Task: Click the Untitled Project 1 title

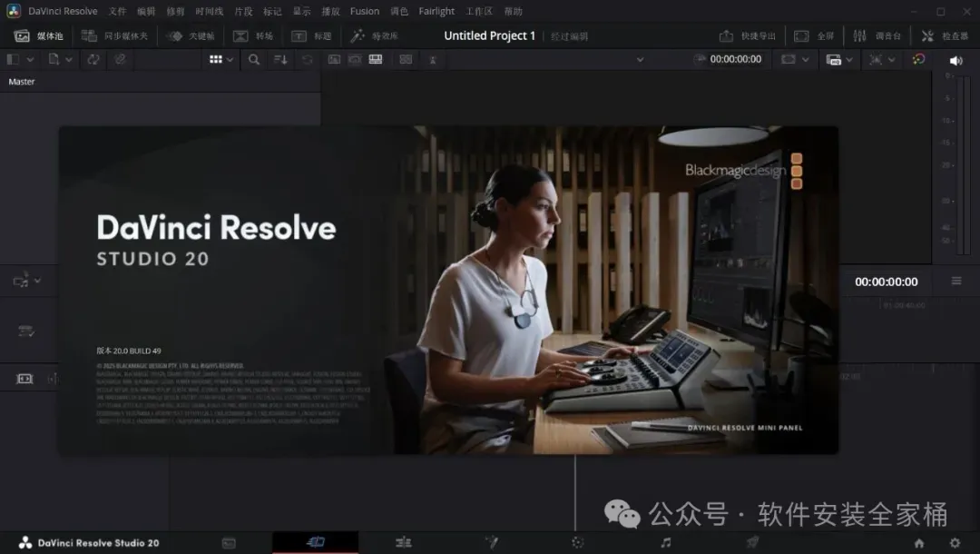Action: pyautogui.click(x=489, y=35)
